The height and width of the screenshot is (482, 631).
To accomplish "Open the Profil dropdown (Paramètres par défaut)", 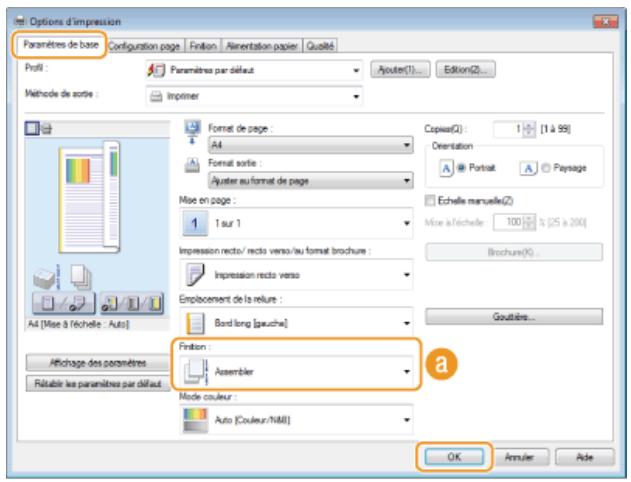I will click(x=254, y=70).
